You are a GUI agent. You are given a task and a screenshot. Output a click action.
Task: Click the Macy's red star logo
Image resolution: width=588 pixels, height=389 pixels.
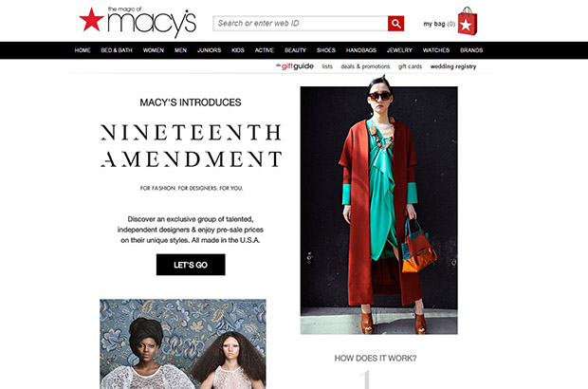[91, 20]
